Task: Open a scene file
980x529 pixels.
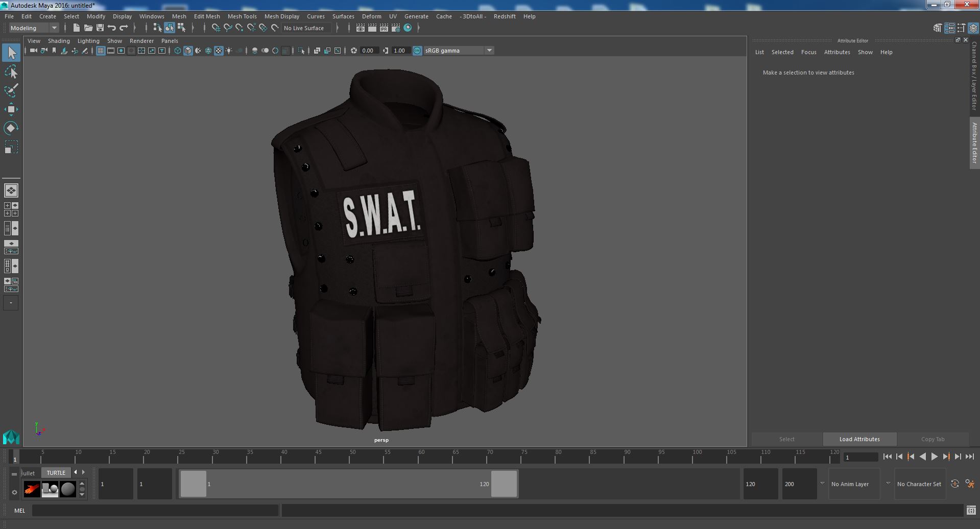Action: pos(88,28)
